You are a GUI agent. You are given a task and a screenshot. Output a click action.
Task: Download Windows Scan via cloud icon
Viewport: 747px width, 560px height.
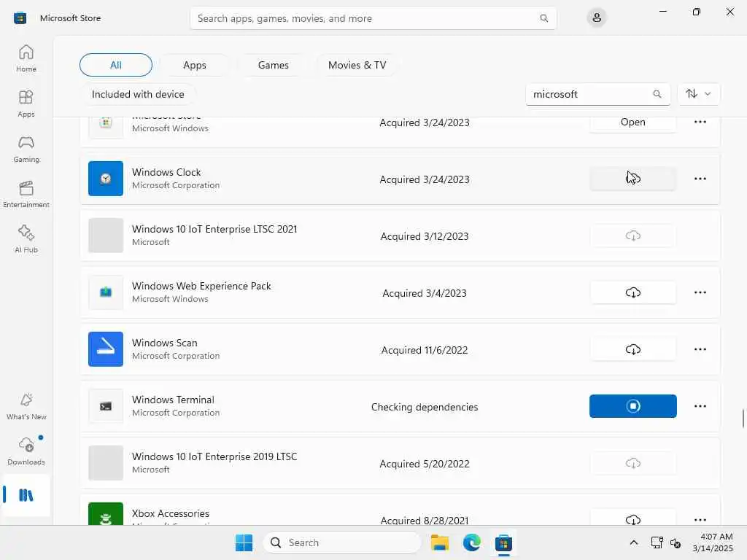click(632, 349)
